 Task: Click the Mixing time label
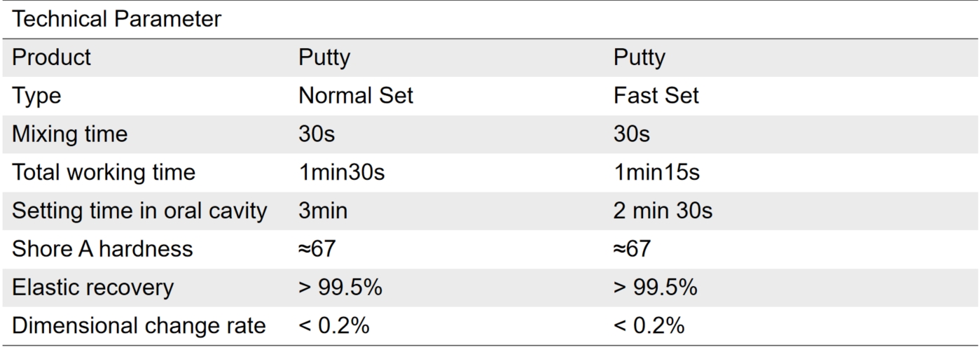tap(70, 134)
